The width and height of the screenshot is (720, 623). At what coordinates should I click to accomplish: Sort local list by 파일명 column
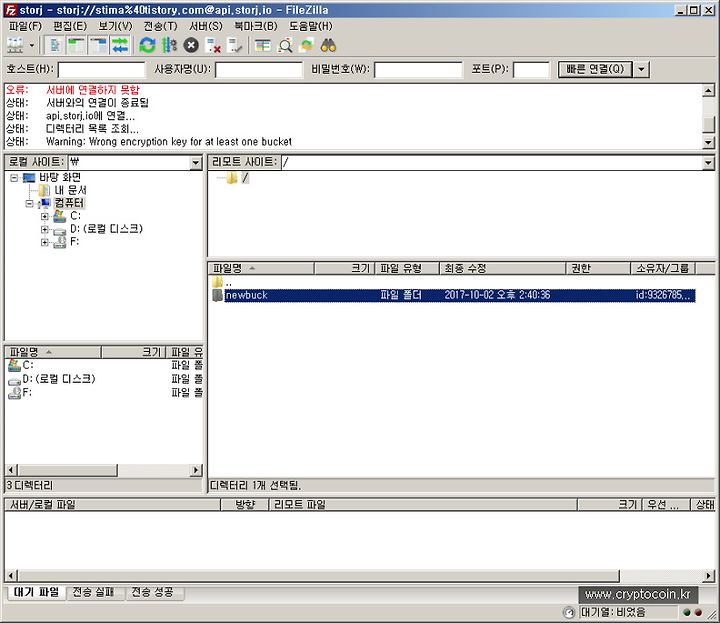(53, 353)
